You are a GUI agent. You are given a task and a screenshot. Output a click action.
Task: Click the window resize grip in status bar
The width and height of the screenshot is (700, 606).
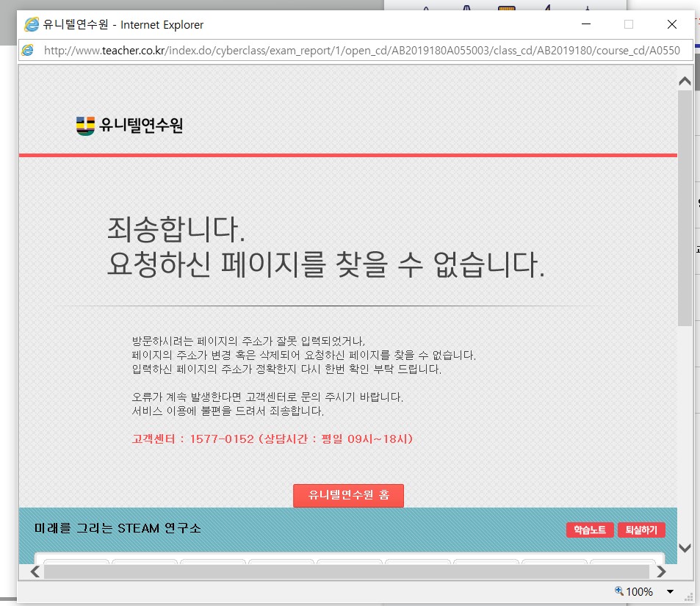[688, 598]
